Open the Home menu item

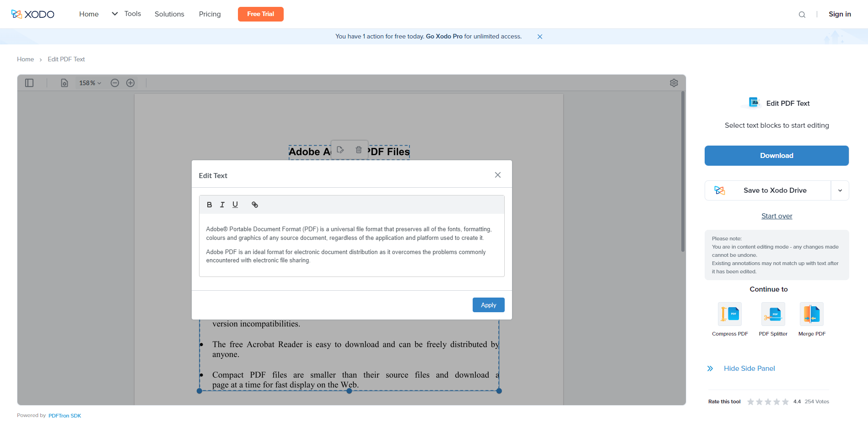point(89,14)
